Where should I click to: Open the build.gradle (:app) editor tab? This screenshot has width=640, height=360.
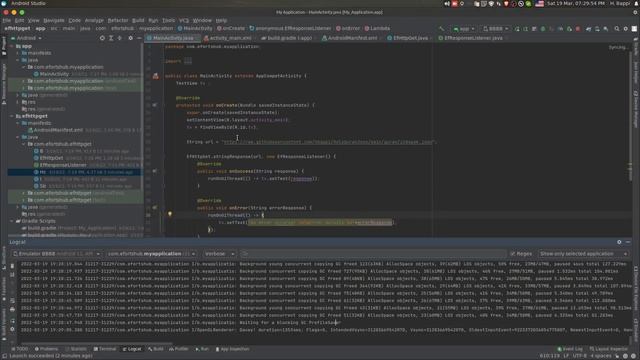click(x=289, y=38)
